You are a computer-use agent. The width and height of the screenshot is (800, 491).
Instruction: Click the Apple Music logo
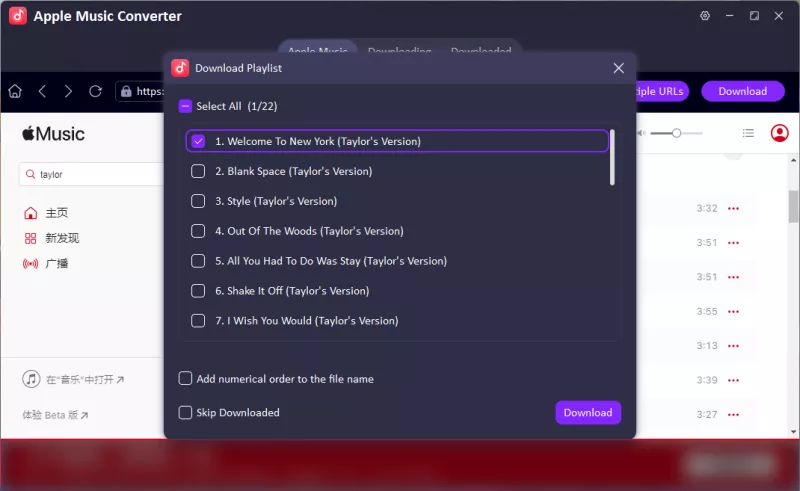(53, 134)
